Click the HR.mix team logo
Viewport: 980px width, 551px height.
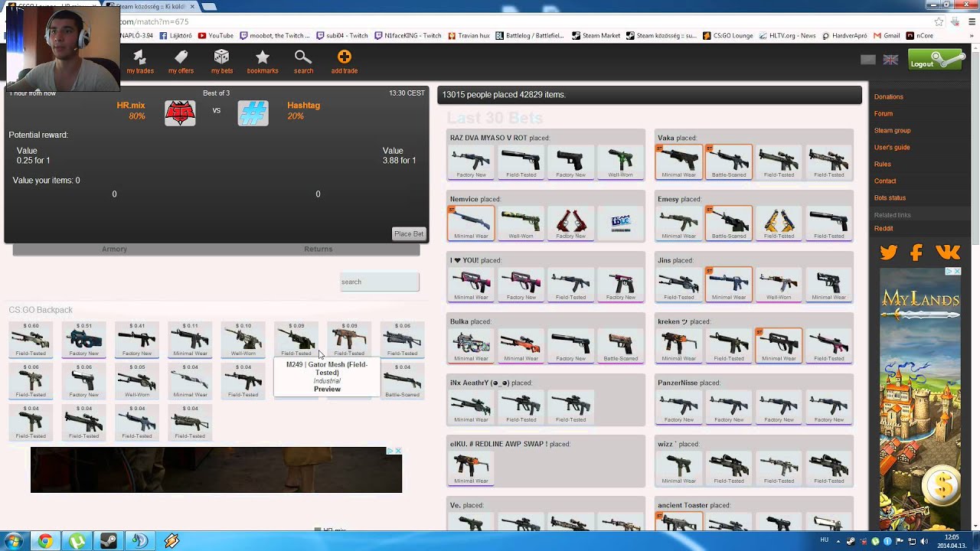point(180,112)
